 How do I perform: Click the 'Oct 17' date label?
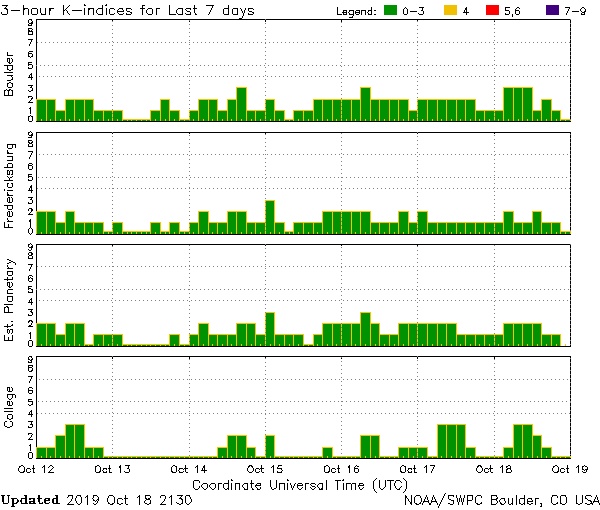[417, 469]
